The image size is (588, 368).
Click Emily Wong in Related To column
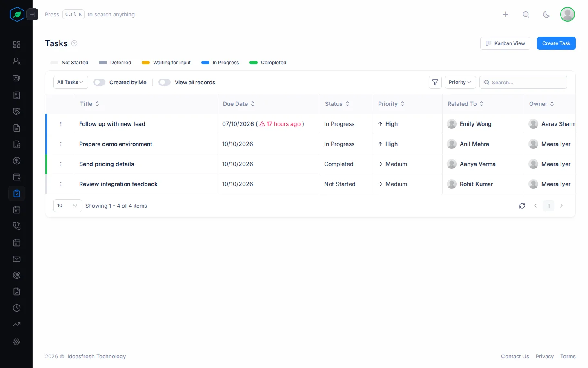tap(475, 124)
